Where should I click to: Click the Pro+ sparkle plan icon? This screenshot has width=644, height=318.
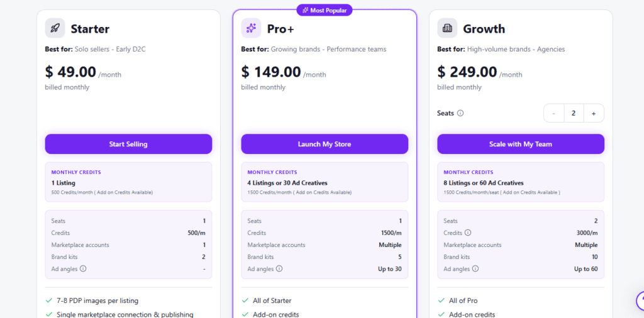click(251, 28)
